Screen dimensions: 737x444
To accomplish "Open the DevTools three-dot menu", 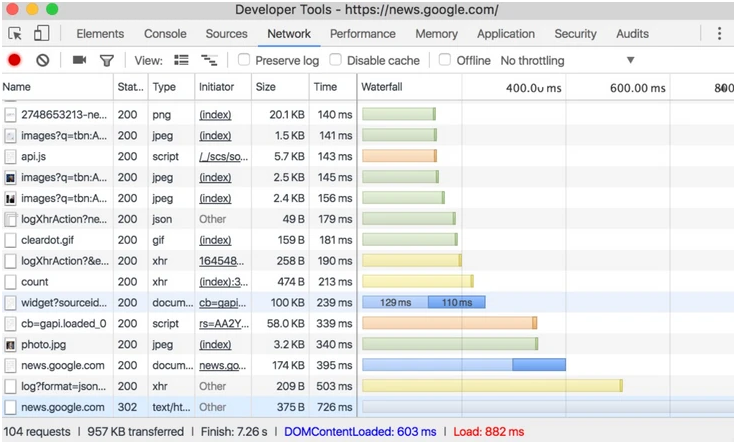I will coord(719,33).
